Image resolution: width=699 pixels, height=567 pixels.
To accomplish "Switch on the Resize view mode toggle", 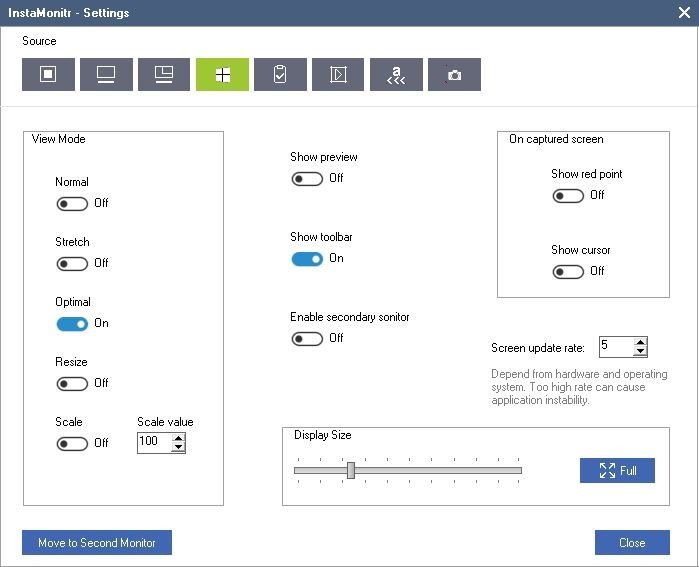I will coord(72,383).
